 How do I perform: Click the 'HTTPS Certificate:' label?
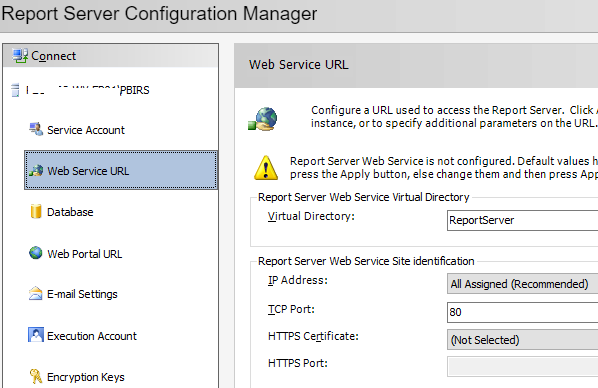[x=313, y=336]
